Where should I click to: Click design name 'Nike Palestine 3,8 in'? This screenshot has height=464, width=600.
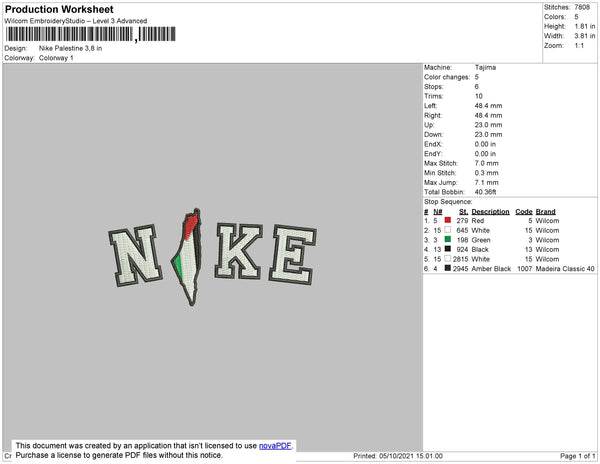click(70, 48)
